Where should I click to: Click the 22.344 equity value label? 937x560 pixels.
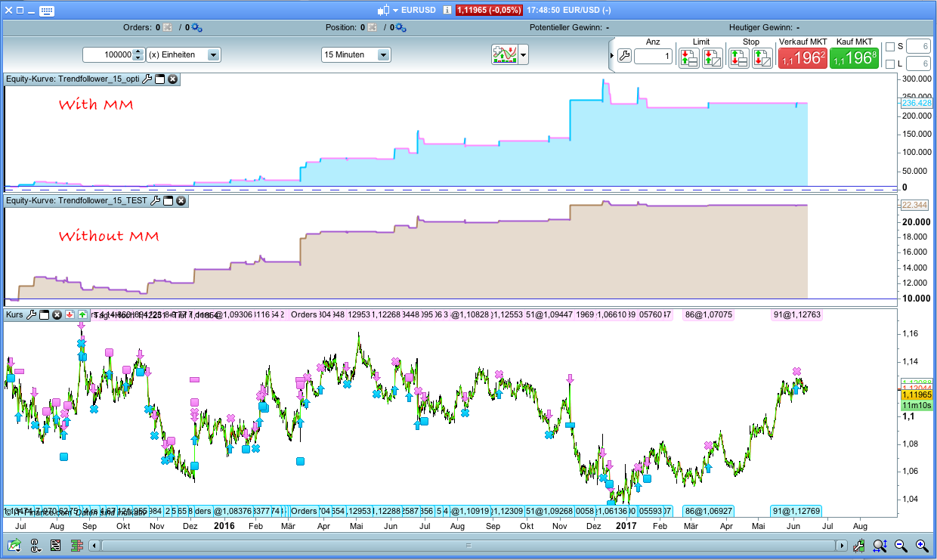point(915,205)
